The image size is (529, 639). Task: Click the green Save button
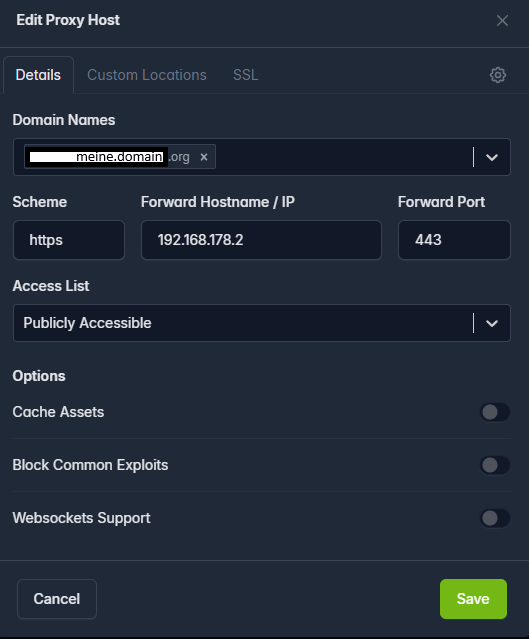click(x=473, y=599)
